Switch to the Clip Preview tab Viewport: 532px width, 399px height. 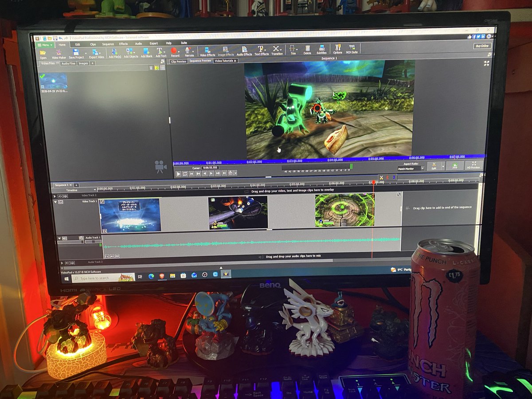(x=179, y=62)
